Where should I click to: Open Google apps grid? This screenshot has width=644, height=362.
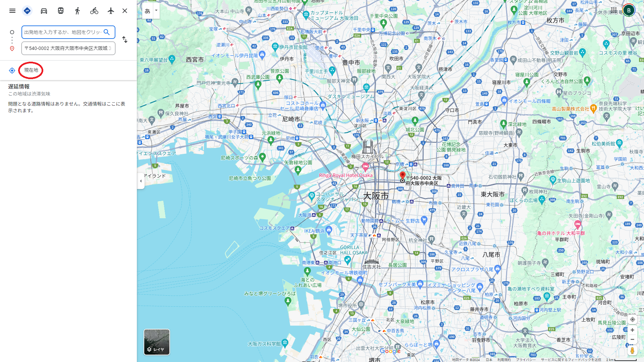coord(613,10)
